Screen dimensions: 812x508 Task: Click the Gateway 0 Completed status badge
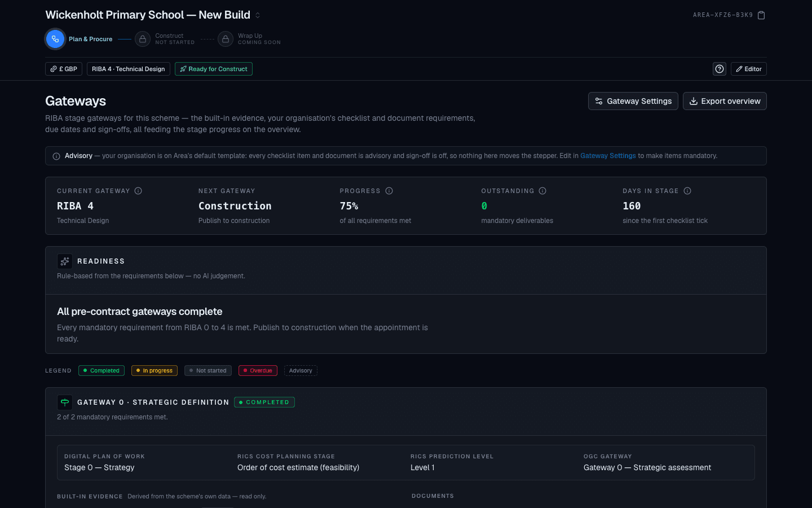click(x=264, y=402)
